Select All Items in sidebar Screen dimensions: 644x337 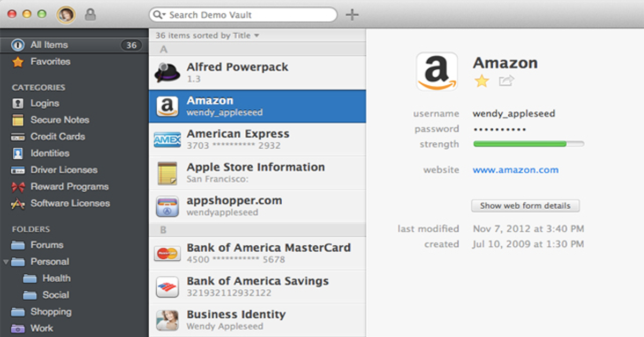(x=74, y=45)
